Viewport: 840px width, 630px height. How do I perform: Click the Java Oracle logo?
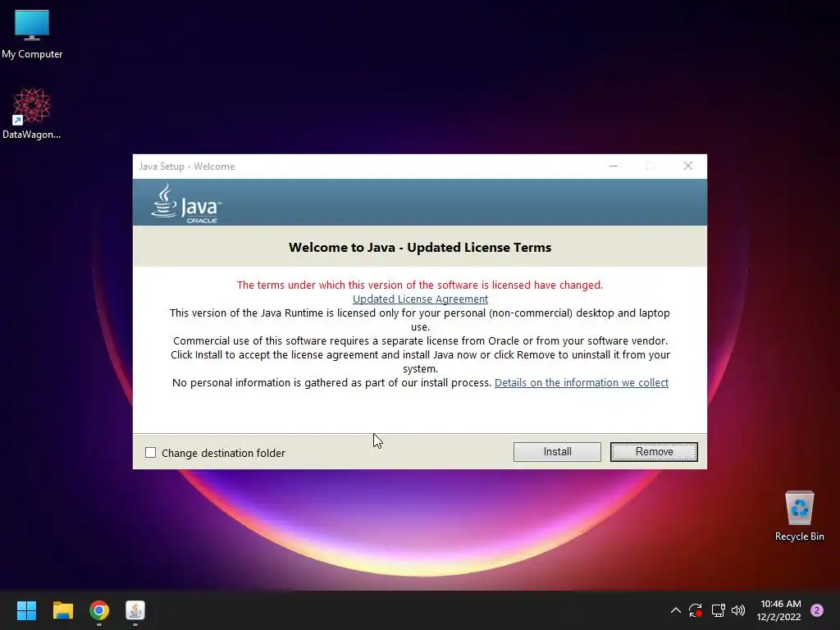pyautogui.click(x=186, y=203)
